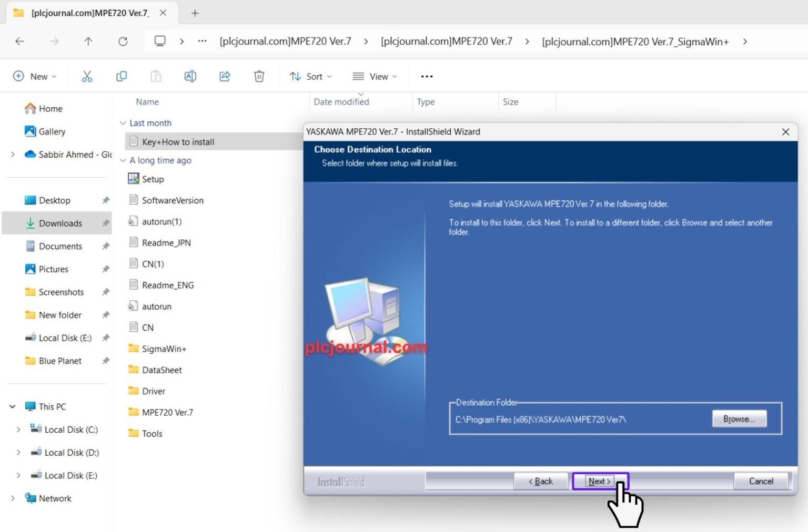Open the New item dropdown
Viewport: 808px width, 532px height.
tap(35, 76)
